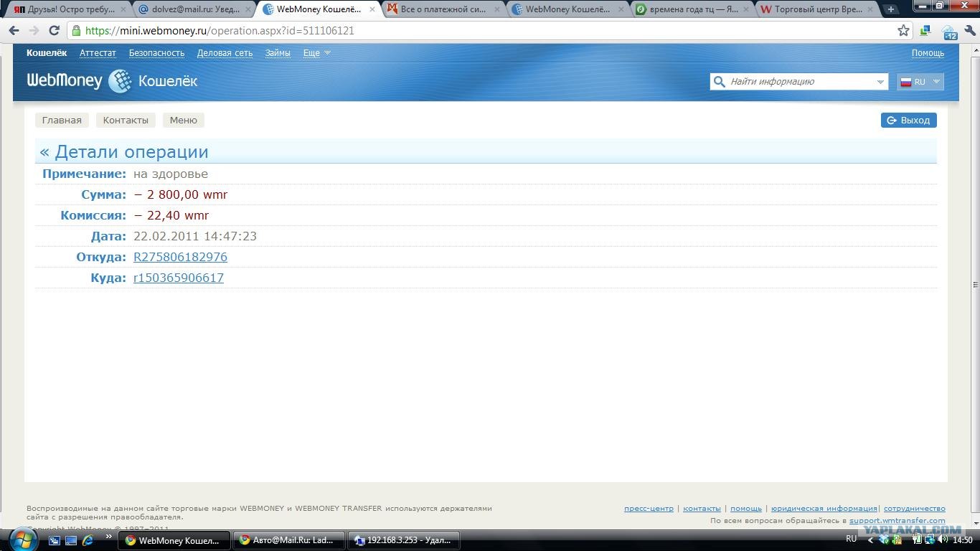Click the RU language indicator in taskbar
Image resolution: width=980 pixels, height=551 pixels.
point(851,539)
